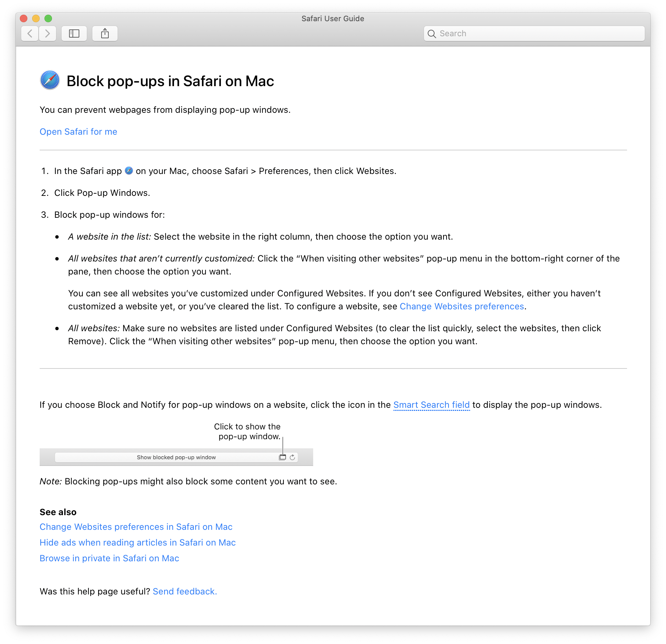Click Send feedback link
Viewport: 666px width, 644px height.
(185, 591)
